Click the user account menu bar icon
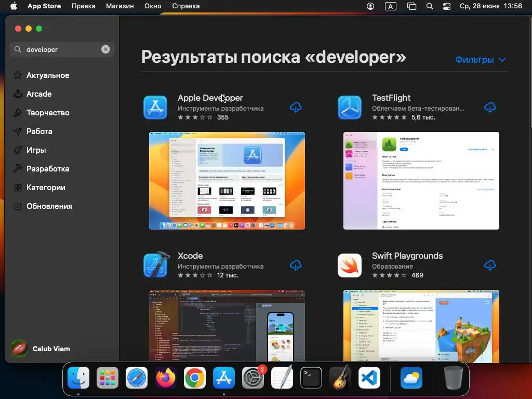 coord(370,6)
